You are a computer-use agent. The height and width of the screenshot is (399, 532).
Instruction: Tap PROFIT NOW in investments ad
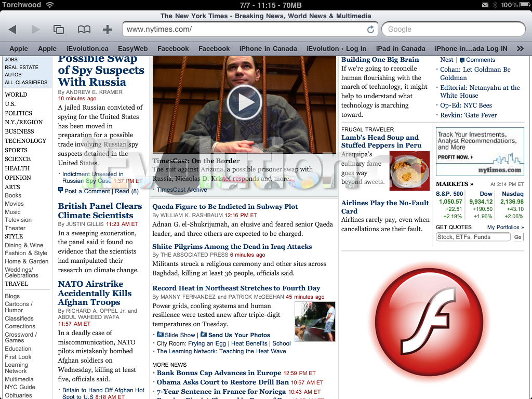(x=455, y=157)
